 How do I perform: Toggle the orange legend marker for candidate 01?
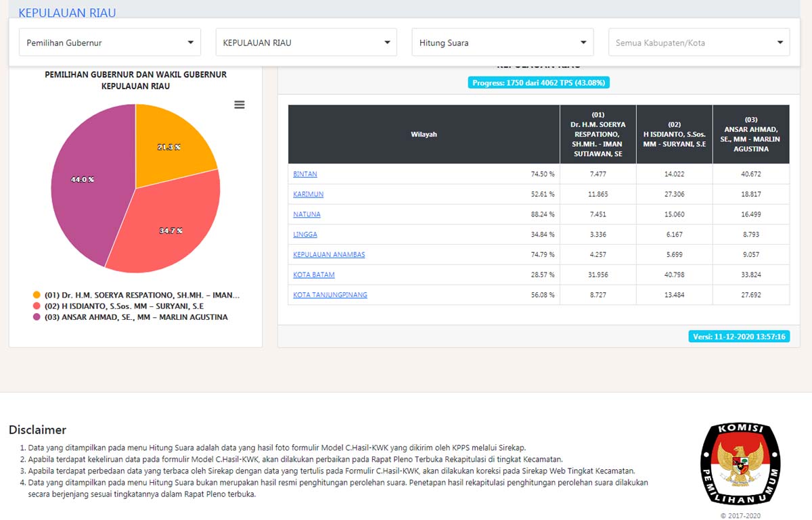(37, 296)
